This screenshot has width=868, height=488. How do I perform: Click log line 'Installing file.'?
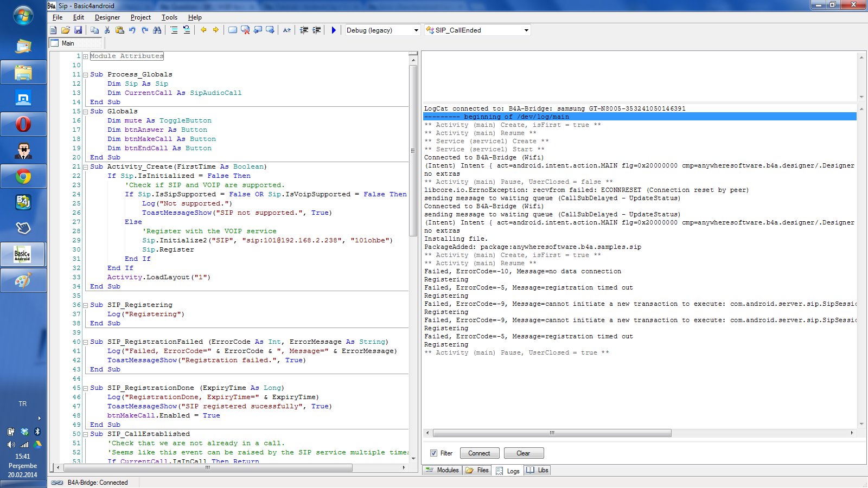[x=456, y=239]
